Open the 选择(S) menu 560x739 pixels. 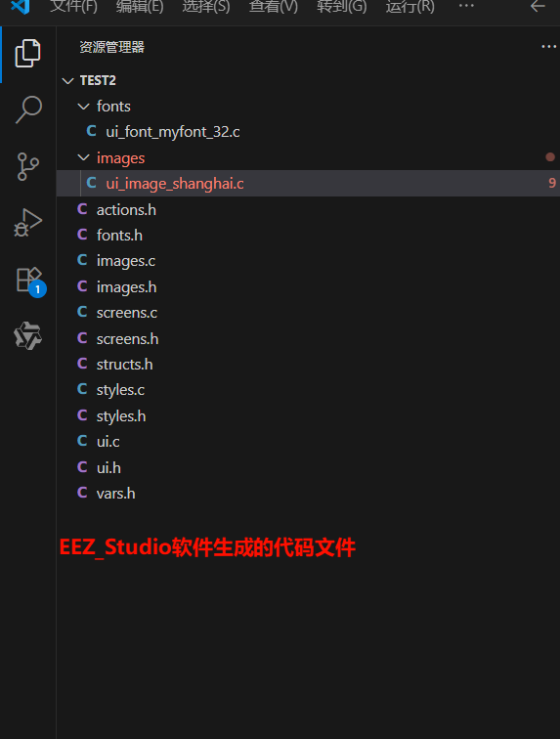(x=206, y=7)
